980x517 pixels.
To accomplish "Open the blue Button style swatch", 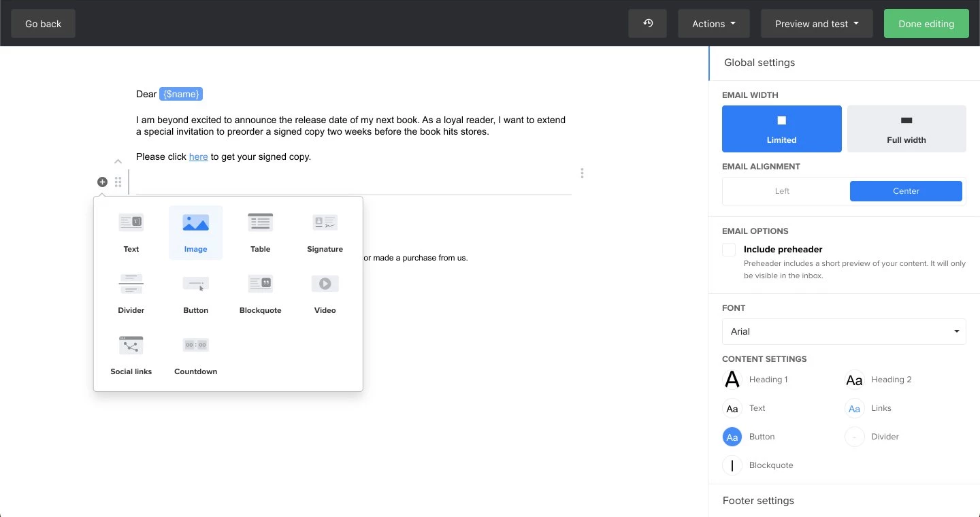I will click(x=732, y=437).
